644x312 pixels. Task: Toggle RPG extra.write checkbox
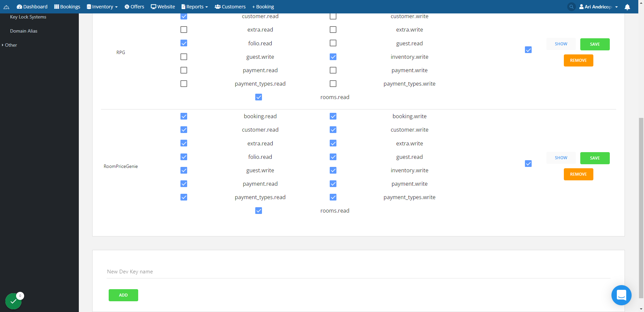(x=333, y=30)
